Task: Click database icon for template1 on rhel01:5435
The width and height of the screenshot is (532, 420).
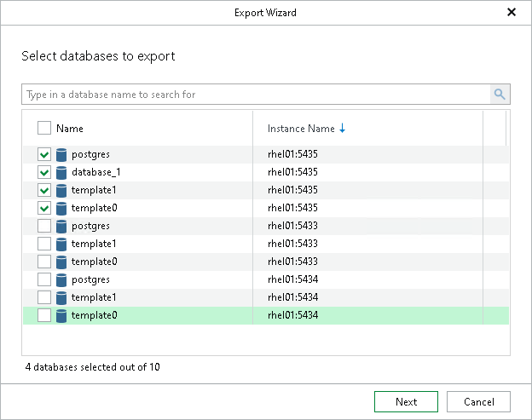Action: pos(61,190)
